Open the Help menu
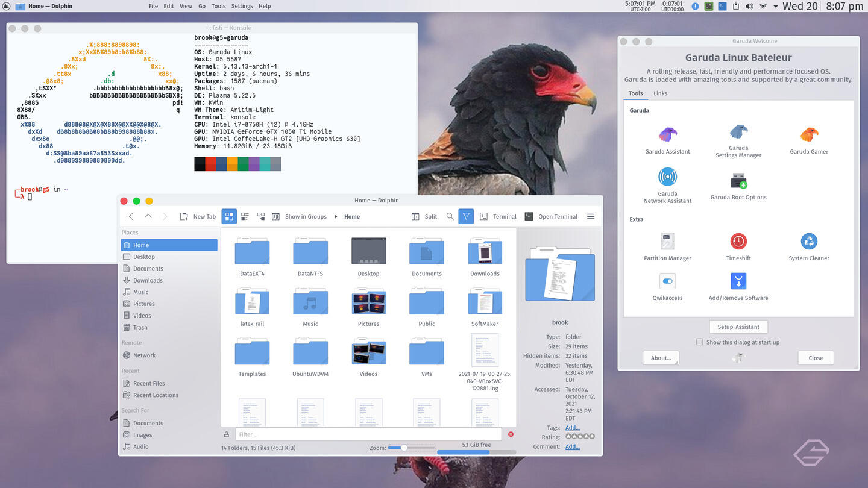The width and height of the screenshot is (868, 488). (265, 6)
